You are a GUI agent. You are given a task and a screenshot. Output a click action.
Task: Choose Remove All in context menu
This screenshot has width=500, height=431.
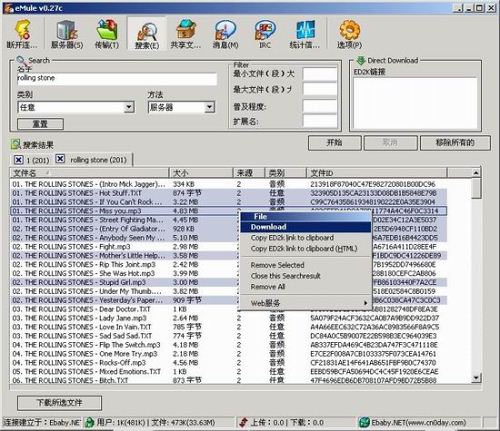[305, 287]
